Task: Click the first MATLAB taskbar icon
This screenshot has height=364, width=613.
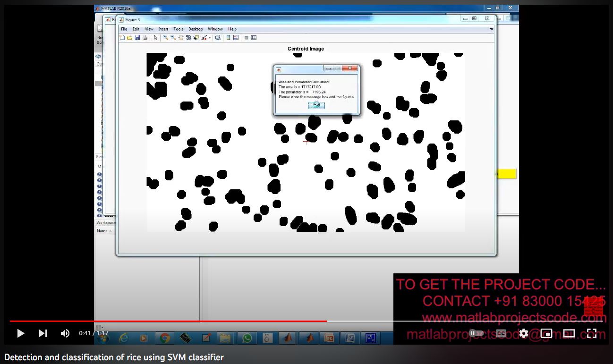Action: [288, 338]
